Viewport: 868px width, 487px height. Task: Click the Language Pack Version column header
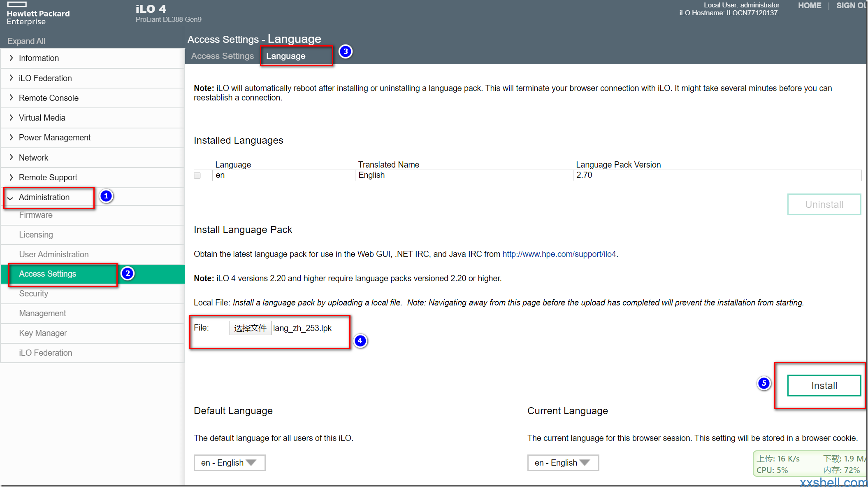coord(618,165)
